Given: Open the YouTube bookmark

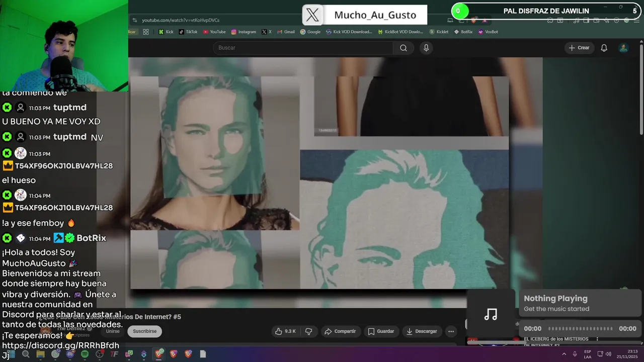Looking at the screenshot, I should pos(214,32).
